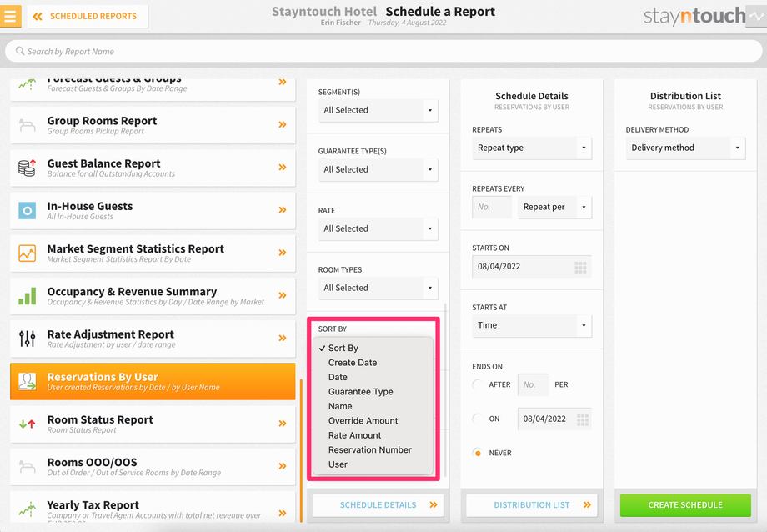767x532 pixels.
Task: Click the Repeats Every No. field
Action: (492, 207)
